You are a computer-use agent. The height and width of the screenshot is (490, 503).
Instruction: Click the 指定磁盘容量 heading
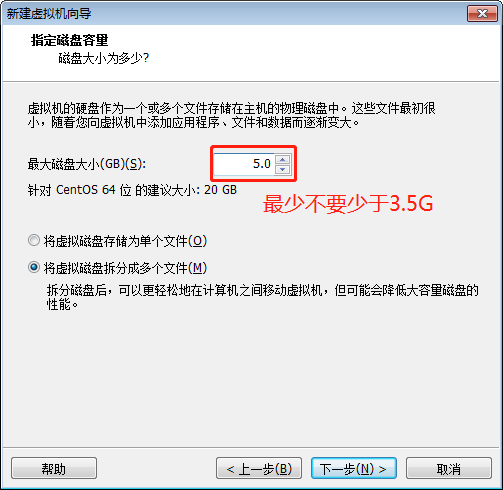click(70, 40)
